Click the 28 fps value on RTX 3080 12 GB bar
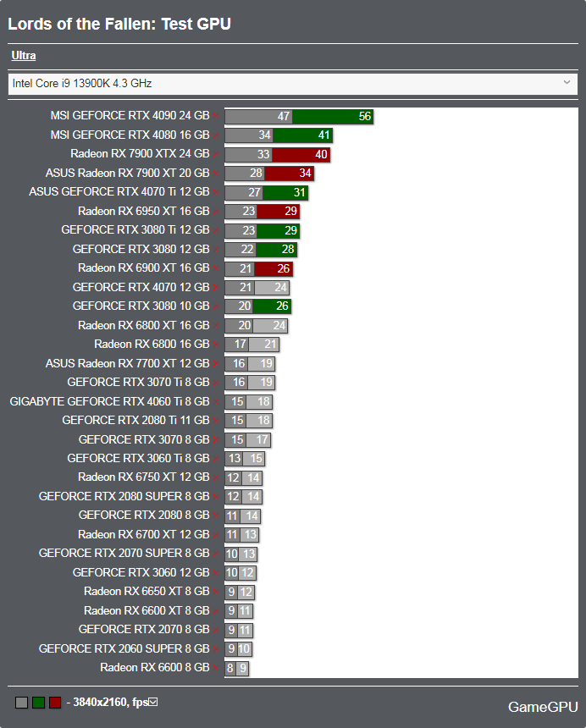Image resolution: width=586 pixels, height=728 pixels. 288,250
